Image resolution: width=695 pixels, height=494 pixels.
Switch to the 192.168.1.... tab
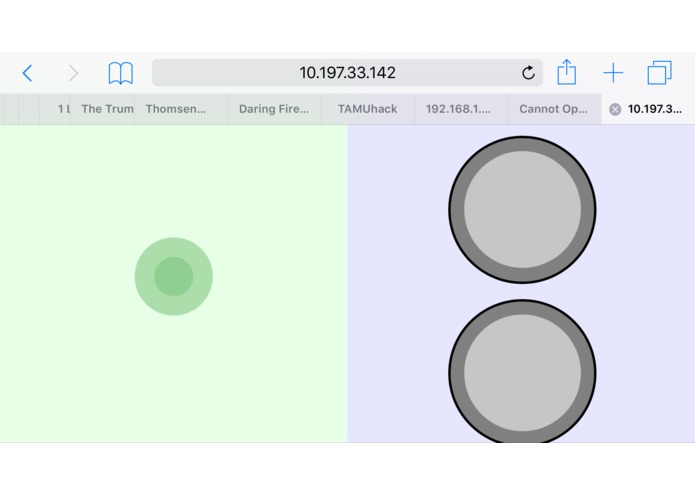click(461, 109)
